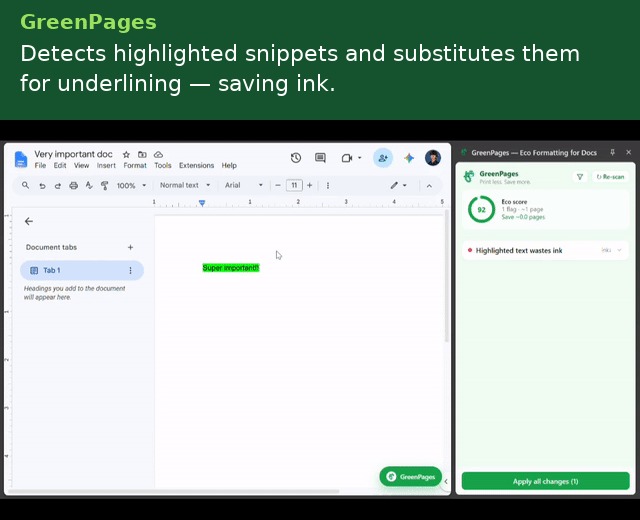This screenshot has width=640, height=520.
Task: Open the Edit menu
Action: pos(60,166)
